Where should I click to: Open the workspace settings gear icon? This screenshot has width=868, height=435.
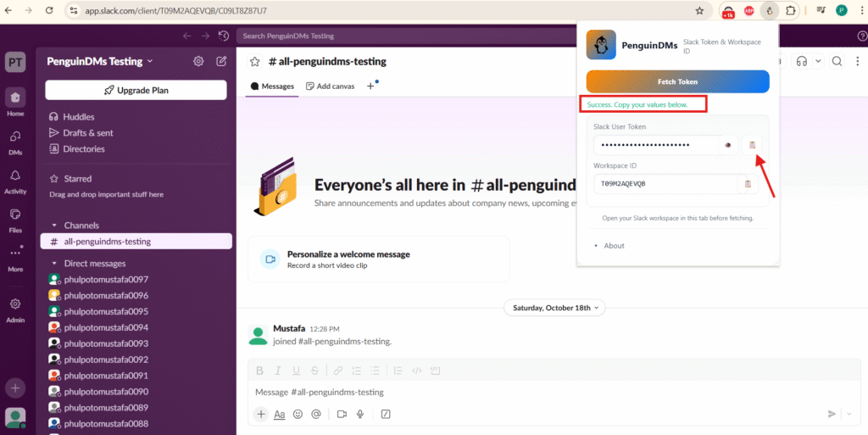pyautogui.click(x=198, y=61)
